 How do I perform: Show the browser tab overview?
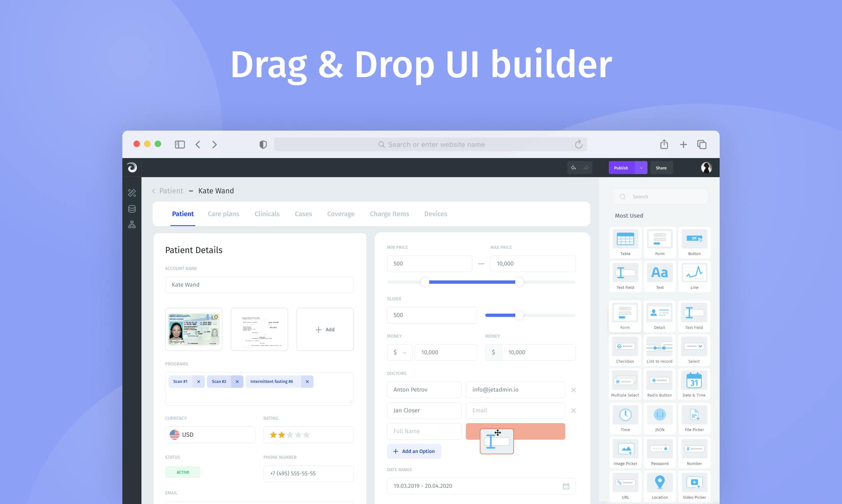coord(702,144)
